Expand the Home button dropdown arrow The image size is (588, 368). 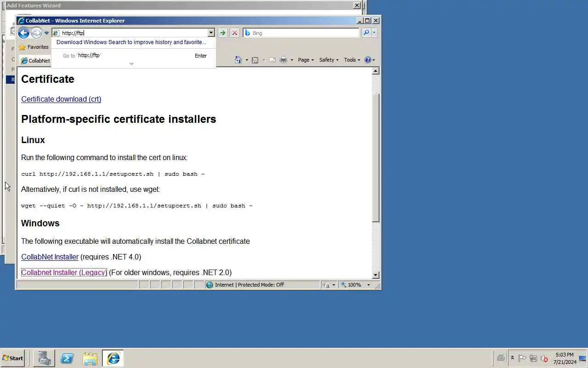pyautogui.click(x=247, y=60)
